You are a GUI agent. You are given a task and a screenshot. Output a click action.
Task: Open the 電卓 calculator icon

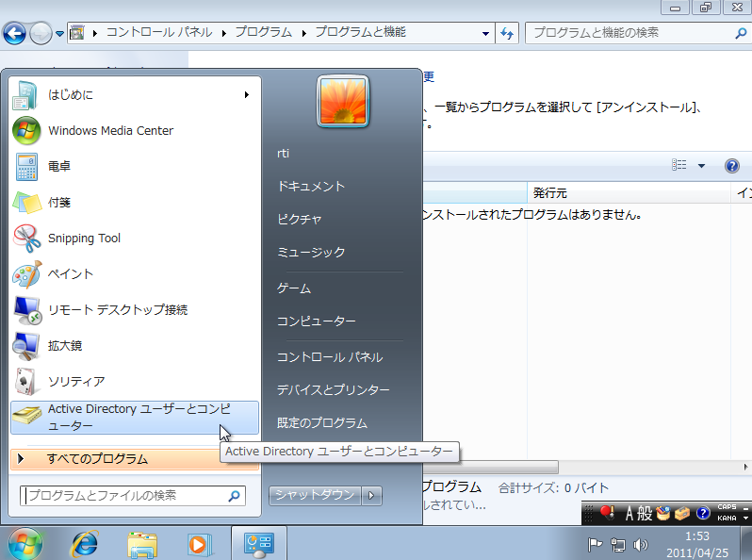tap(26, 167)
